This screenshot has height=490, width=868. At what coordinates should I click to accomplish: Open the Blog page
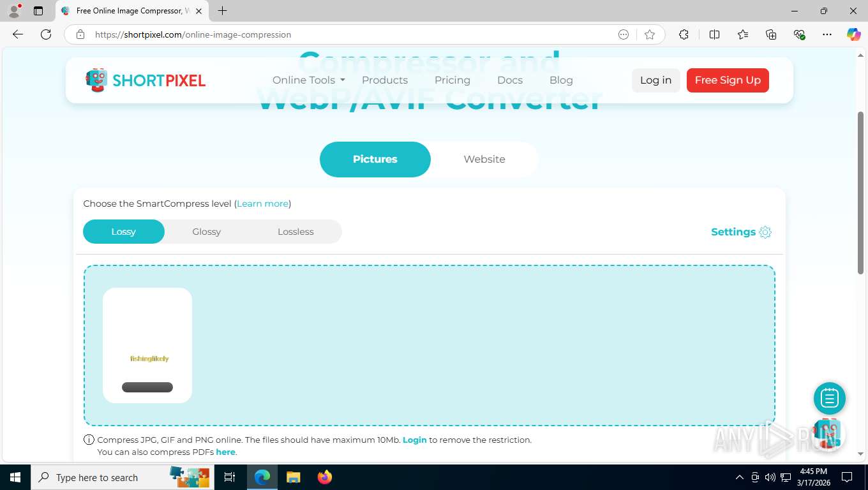coord(561,80)
